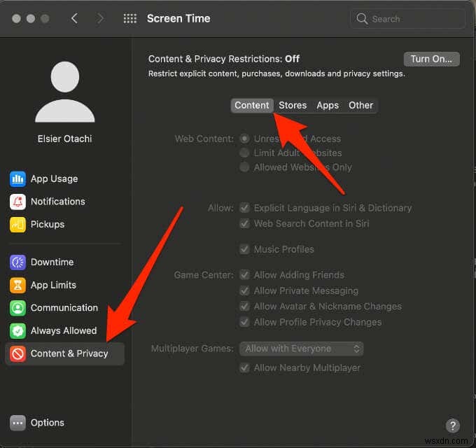The image size is (476, 448).
Task: Select Unrestricted Access radio button
Action: pyautogui.click(x=244, y=139)
